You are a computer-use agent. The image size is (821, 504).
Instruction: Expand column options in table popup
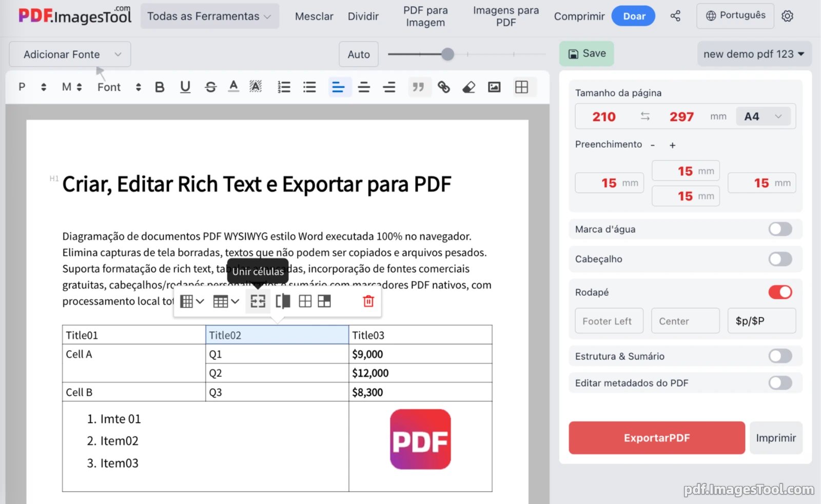(192, 301)
